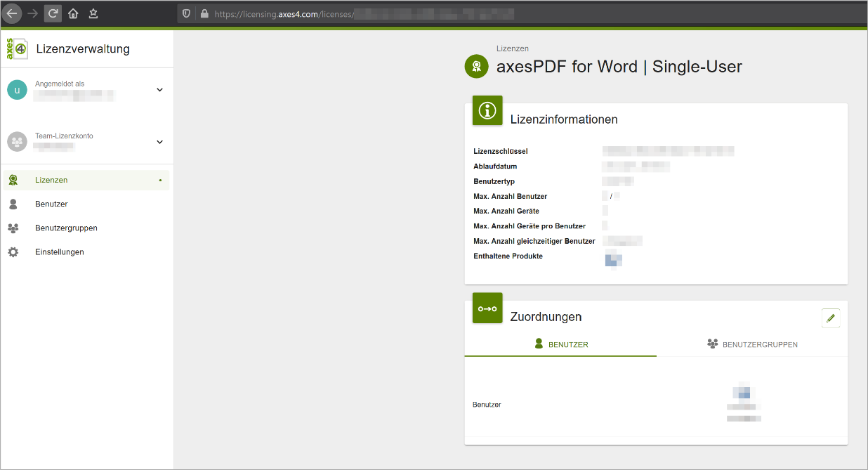
Task: Click the Max. Anzahl Geräte label
Action: pos(506,211)
